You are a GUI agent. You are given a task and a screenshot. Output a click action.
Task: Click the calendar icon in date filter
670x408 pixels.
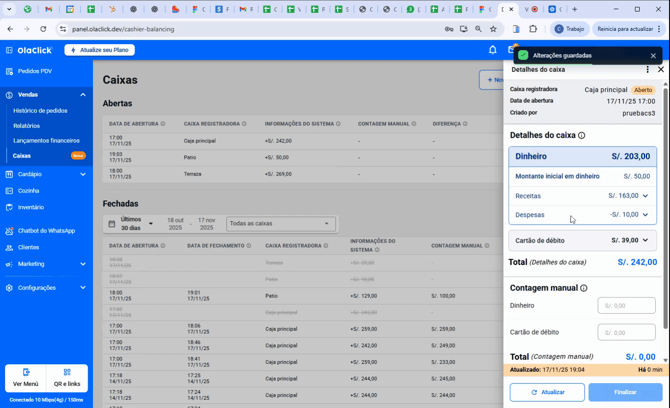coord(112,223)
